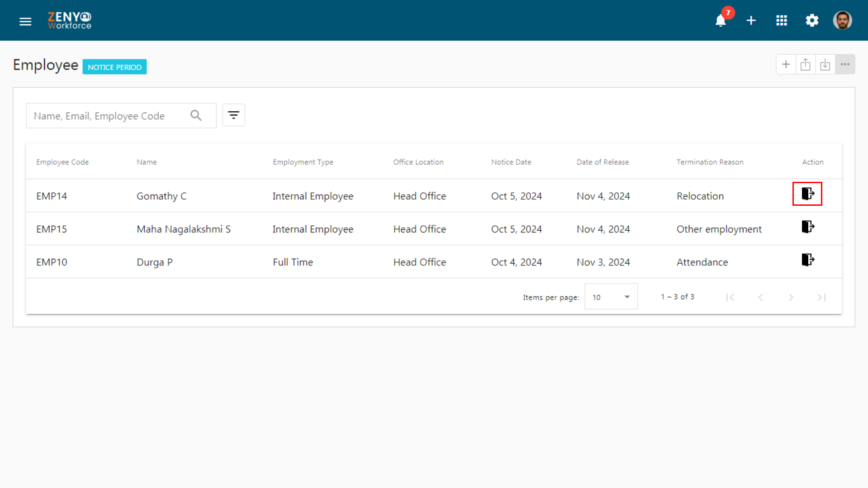Open the hamburger navigation menu
This screenshot has height=488, width=868.
25,21
